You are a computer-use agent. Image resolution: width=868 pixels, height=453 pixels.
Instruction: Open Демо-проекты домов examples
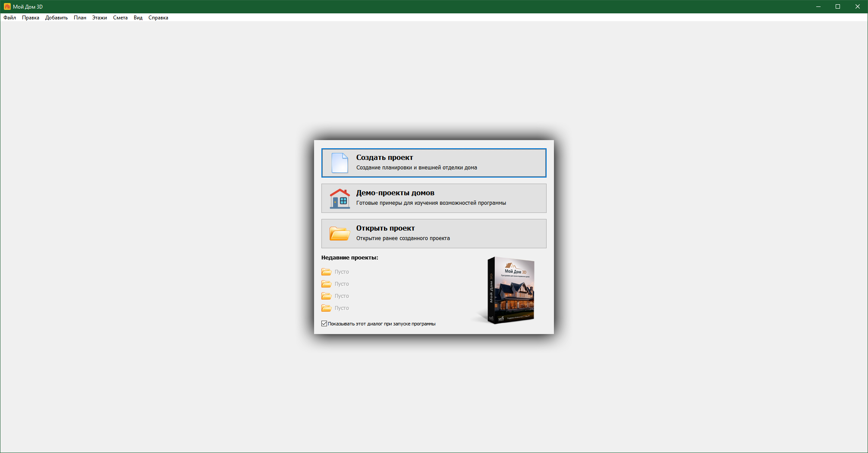pyautogui.click(x=434, y=198)
